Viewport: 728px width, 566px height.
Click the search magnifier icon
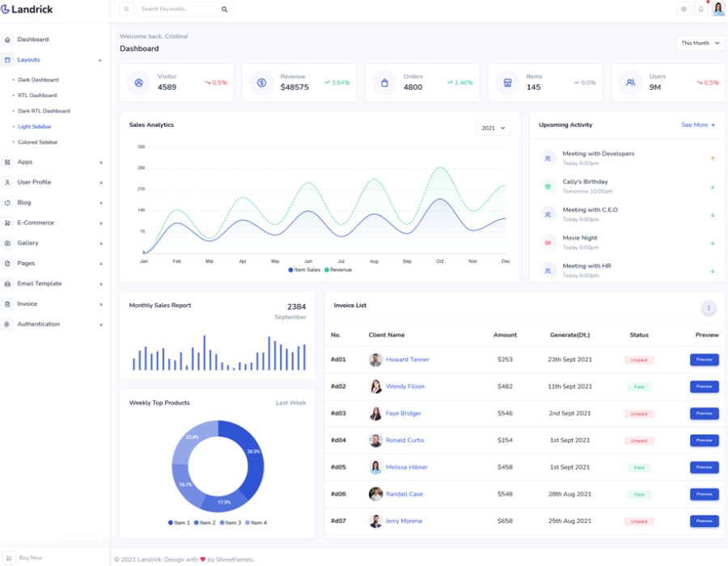point(224,9)
